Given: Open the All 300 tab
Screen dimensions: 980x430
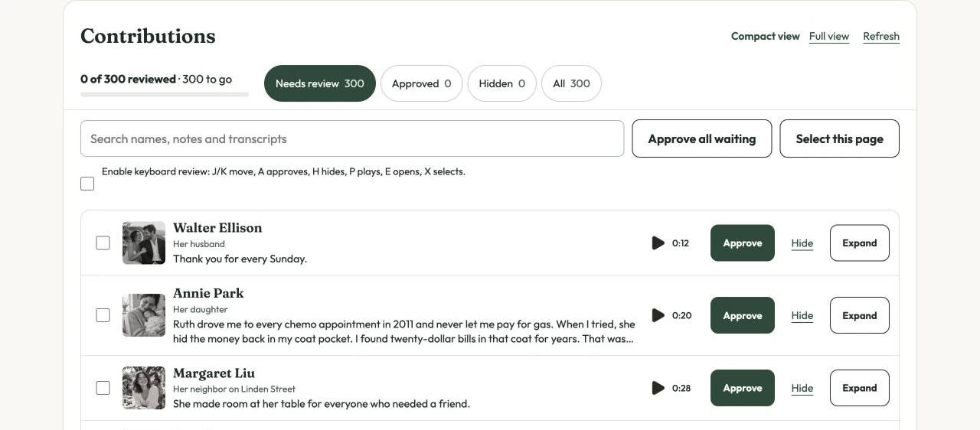Looking at the screenshot, I should click(x=571, y=83).
